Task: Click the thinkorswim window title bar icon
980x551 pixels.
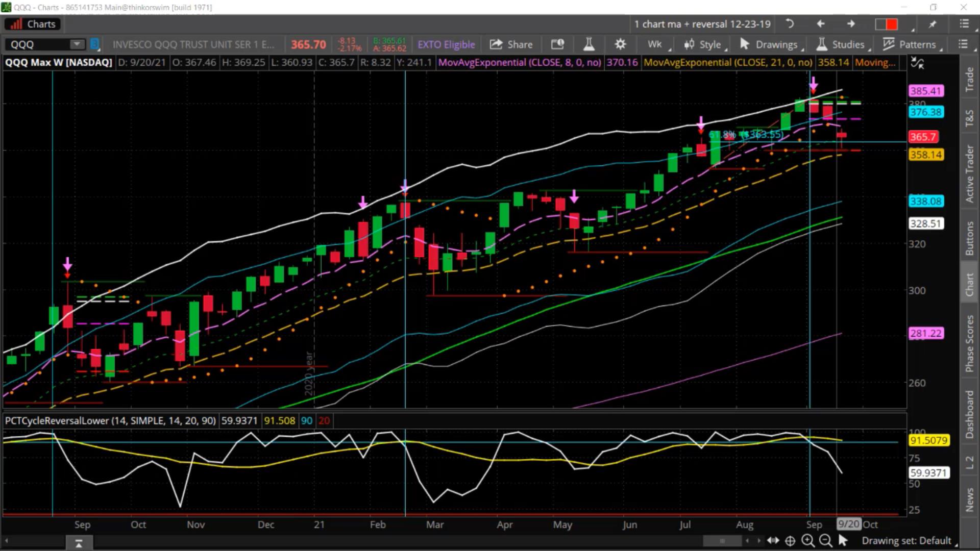Action: (x=6, y=7)
